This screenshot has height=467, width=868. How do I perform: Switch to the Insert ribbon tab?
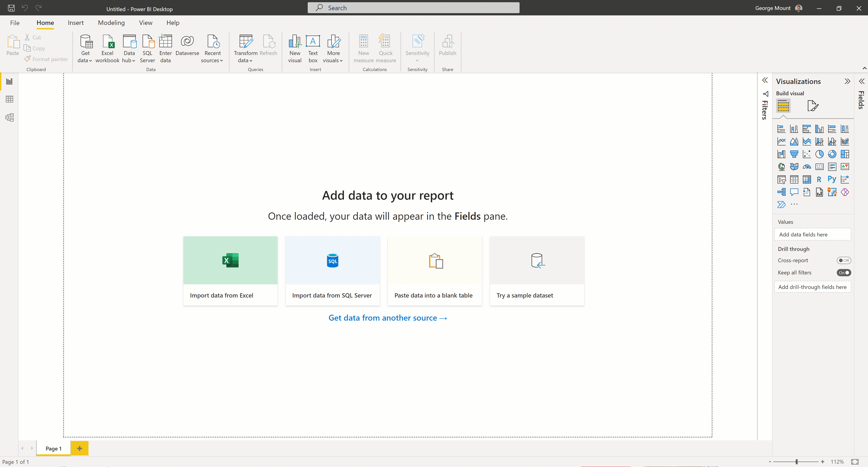pyautogui.click(x=76, y=23)
